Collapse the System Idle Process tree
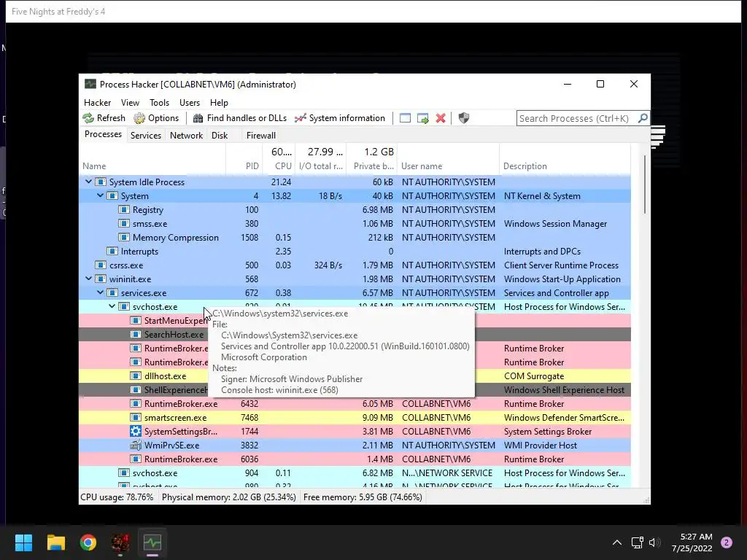 click(88, 182)
